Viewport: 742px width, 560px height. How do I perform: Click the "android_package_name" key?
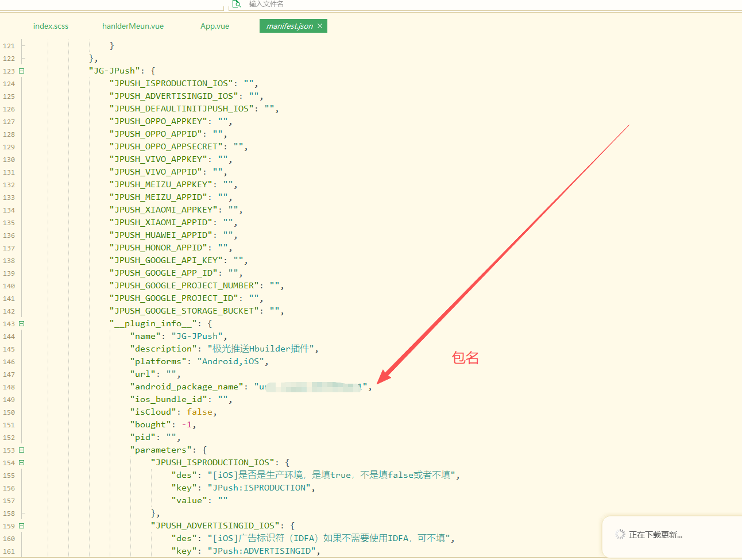(187, 387)
